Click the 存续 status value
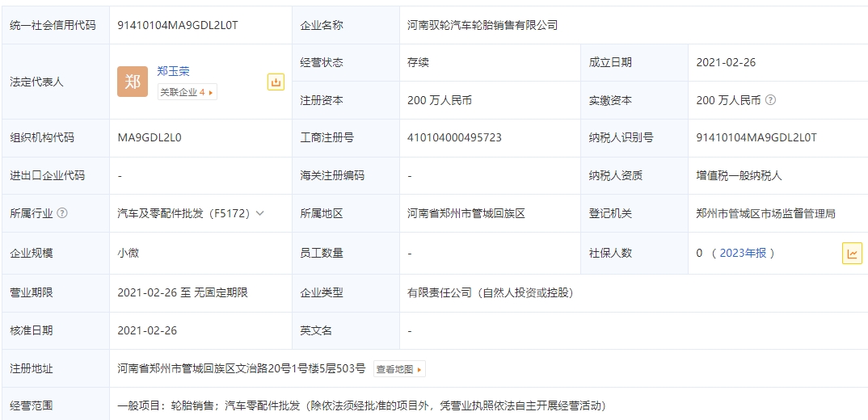This screenshot has height=420, width=868. click(x=418, y=62)
